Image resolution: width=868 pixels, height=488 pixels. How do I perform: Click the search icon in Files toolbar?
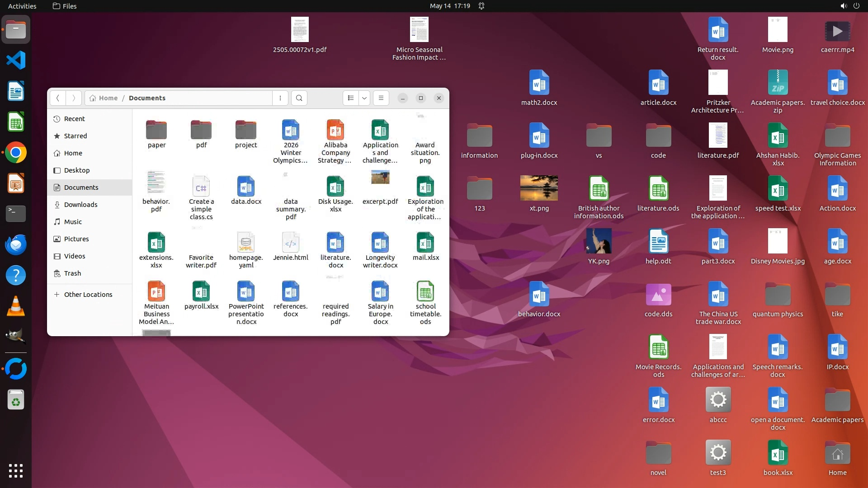tap(299, 98)
